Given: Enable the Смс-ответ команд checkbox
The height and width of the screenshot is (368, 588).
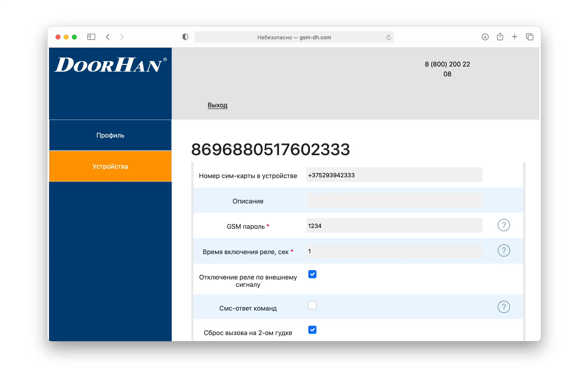Looking at the screenshot, I should coord(312,305).
